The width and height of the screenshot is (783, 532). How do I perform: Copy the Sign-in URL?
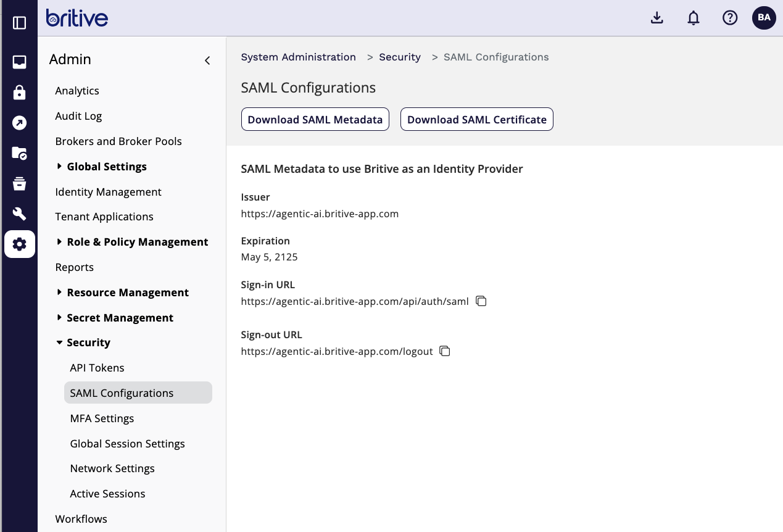point(481,301)
